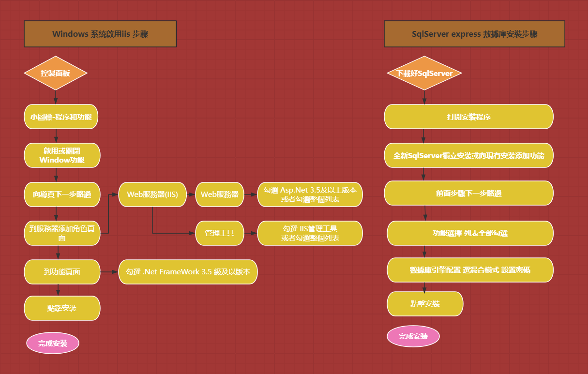Select the pink '完成安裝' ellipse in IIS flow

(x=53, y=343)
